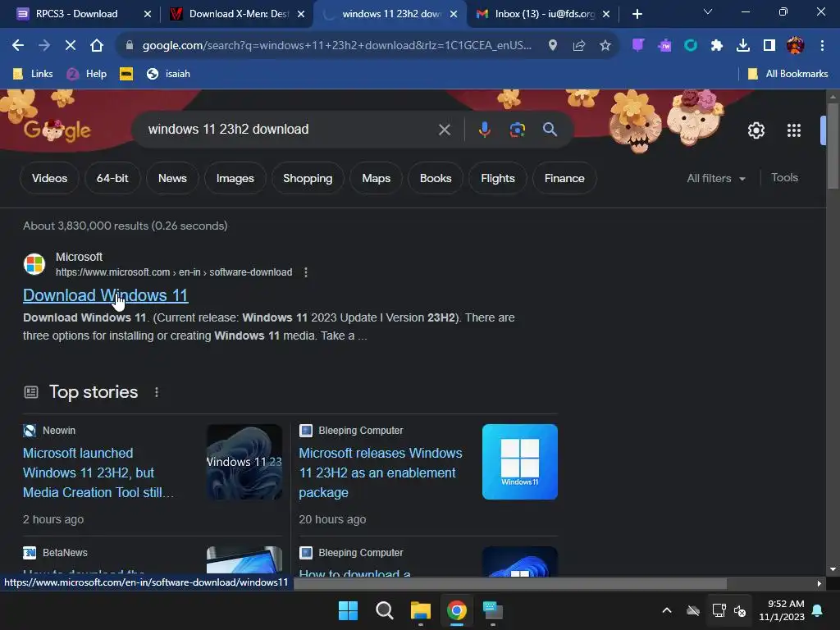Image resolution: width=840 pixels, height=630 pixels.
Task: Switch to the Download X-Men tab
Action: 235,14
